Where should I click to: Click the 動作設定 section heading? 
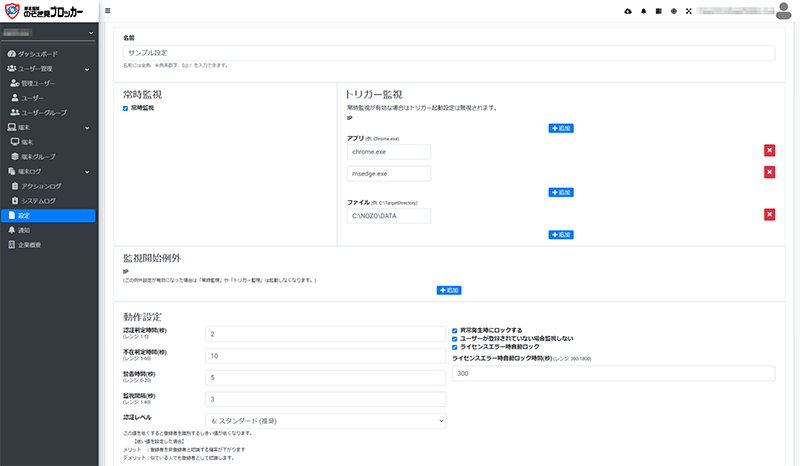coord(142,317)
